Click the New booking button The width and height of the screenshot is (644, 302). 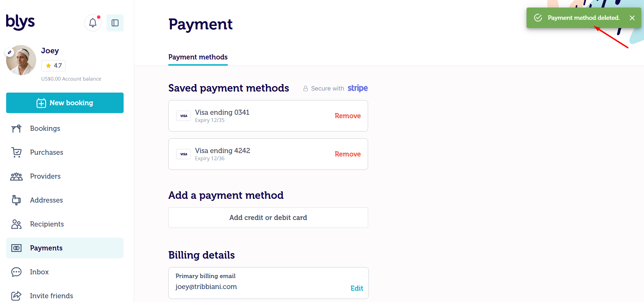click(x=65, y=103)
